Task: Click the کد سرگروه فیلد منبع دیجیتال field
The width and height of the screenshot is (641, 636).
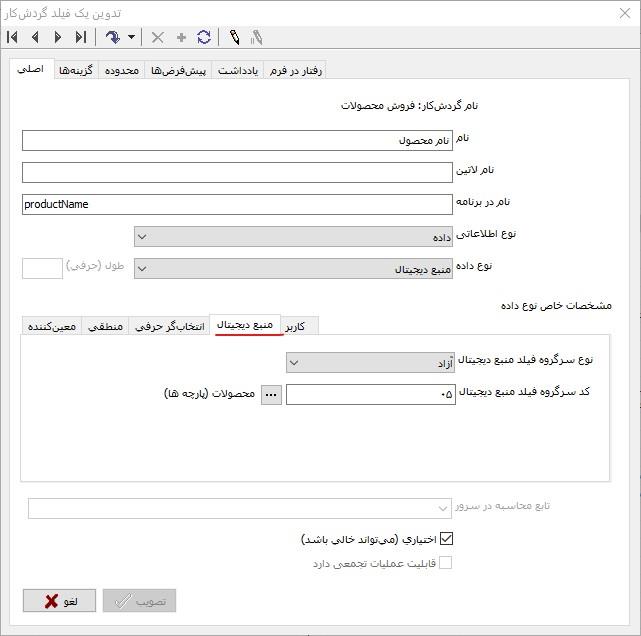Action: click(370, 395)
